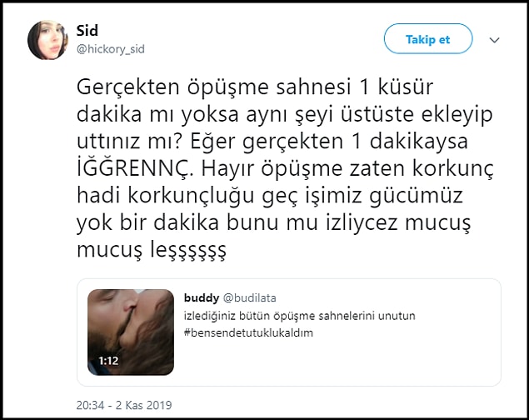Viewport: 529px width, 420px height.
Task: Click the last tweet line ending leşşşşşş
Action: pyautogui.click(x=151, y=250)
